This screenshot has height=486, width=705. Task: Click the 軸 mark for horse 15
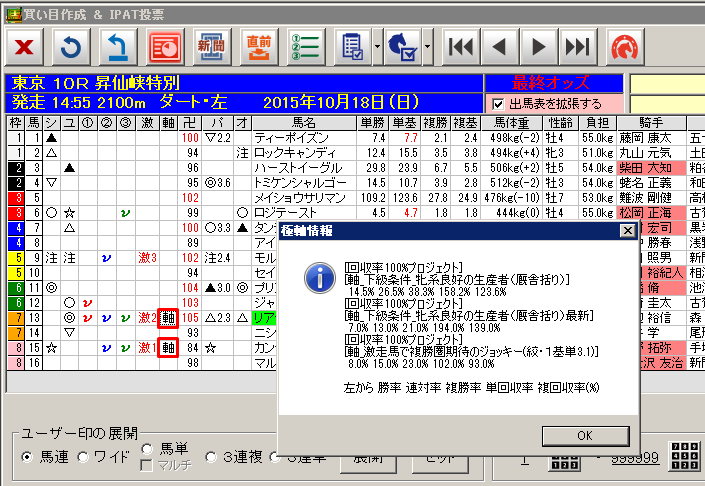[168, 348]
